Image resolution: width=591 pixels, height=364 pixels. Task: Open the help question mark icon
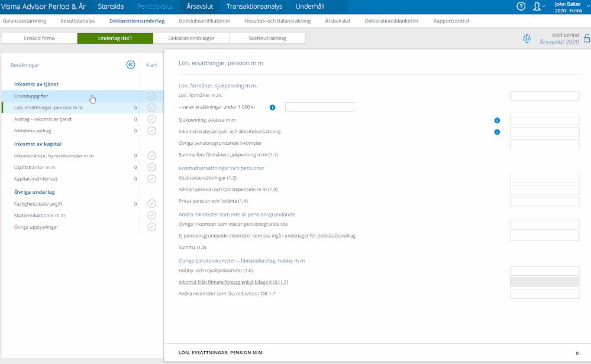[x=521, y=6]
